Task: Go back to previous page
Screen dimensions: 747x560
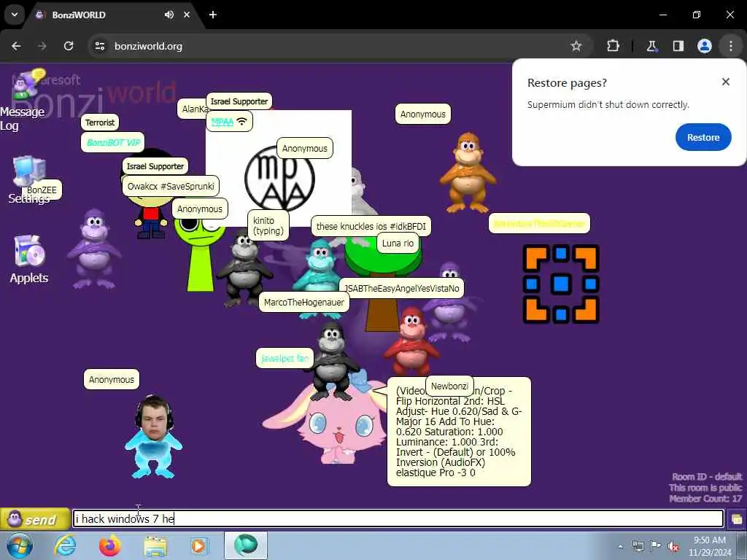Action: point(16,46)
